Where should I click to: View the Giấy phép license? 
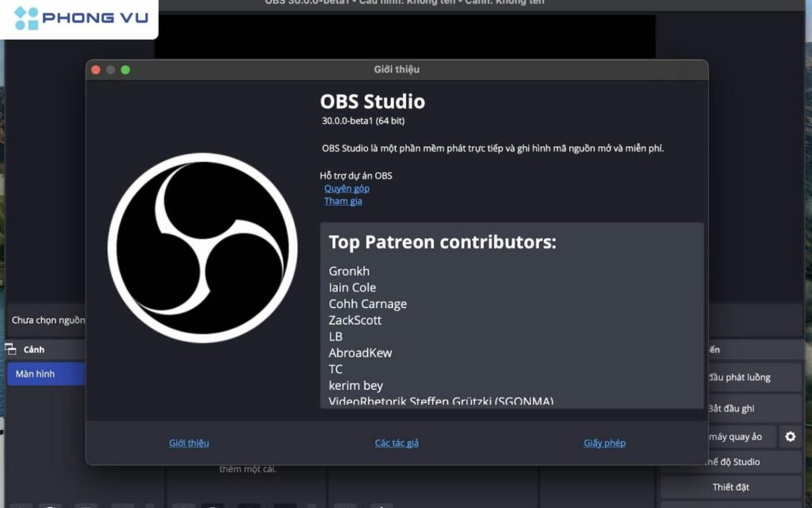[604, 443]
